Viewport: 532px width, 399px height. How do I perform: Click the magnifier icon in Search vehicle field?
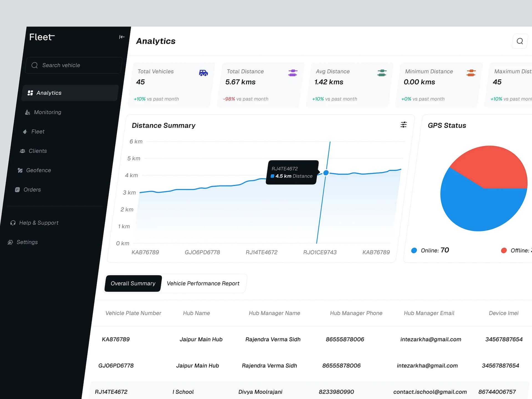point(35,65)
